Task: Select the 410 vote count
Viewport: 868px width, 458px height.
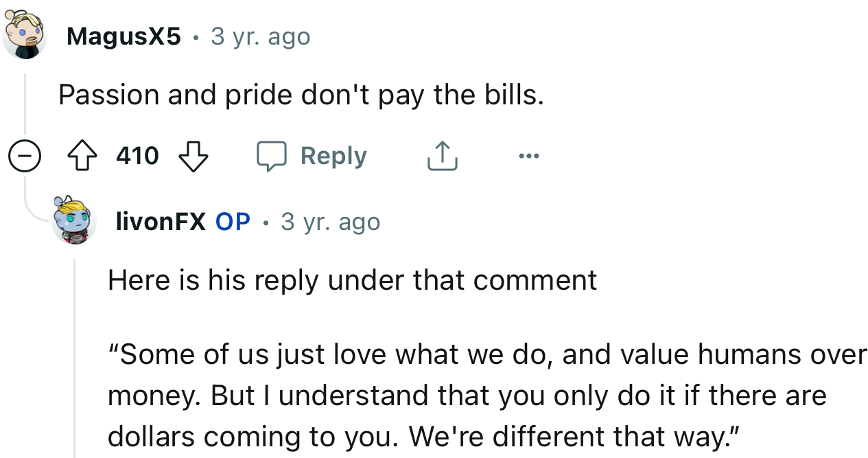Action: coord(137,155)
